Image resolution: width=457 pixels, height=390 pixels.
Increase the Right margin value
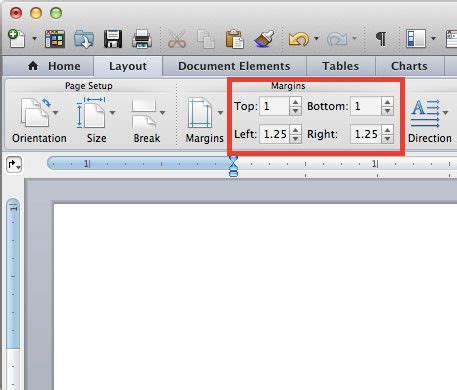pos(387,129)
